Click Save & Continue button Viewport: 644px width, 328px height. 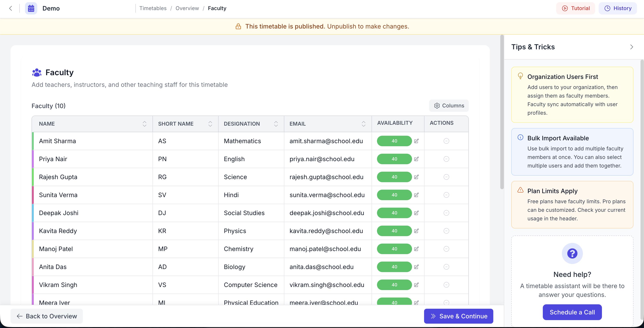[x=458, y=316]
